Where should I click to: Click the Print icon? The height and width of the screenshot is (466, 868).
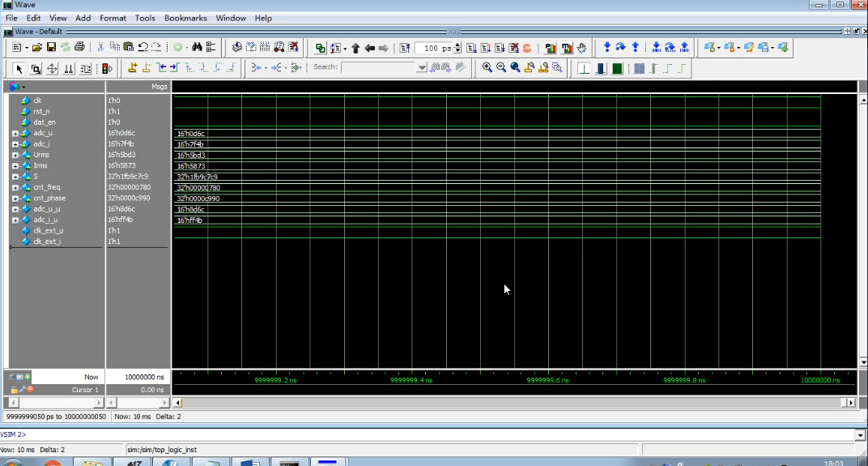click(79, 48)
